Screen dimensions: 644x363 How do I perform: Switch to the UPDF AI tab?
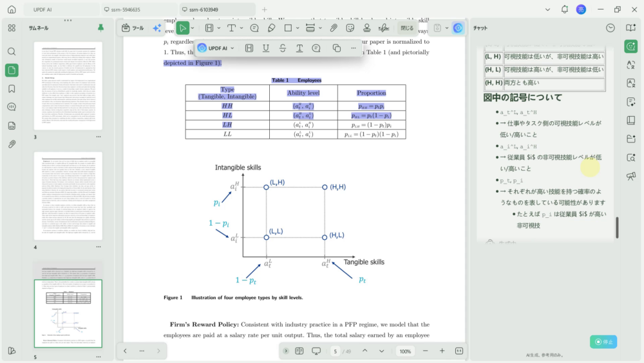click(61, 10)
